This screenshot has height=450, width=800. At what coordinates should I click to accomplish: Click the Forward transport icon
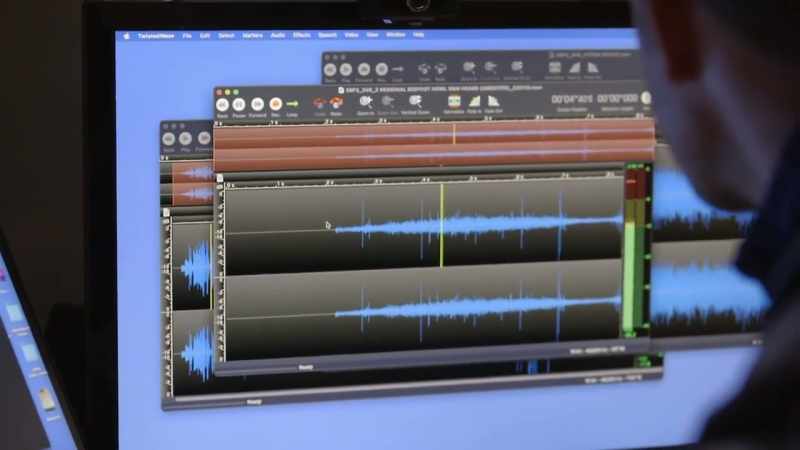[x=258, y=104]
